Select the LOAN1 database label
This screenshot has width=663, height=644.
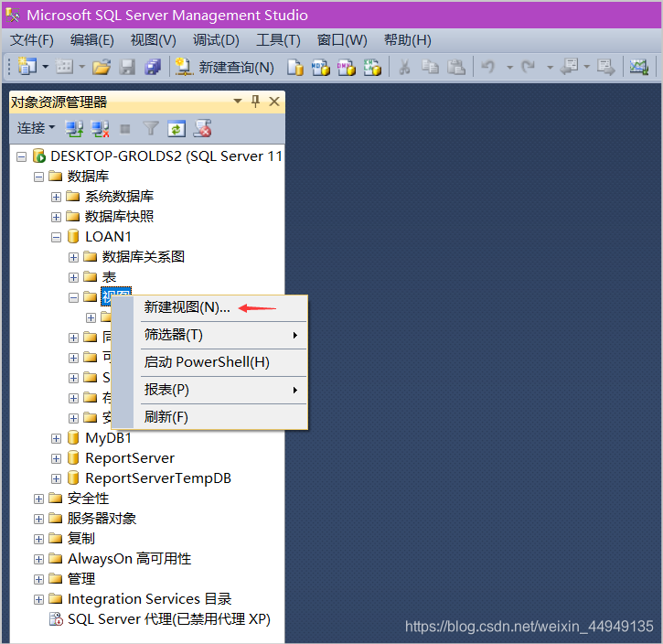pyautogui.click(x=108, y=237)
